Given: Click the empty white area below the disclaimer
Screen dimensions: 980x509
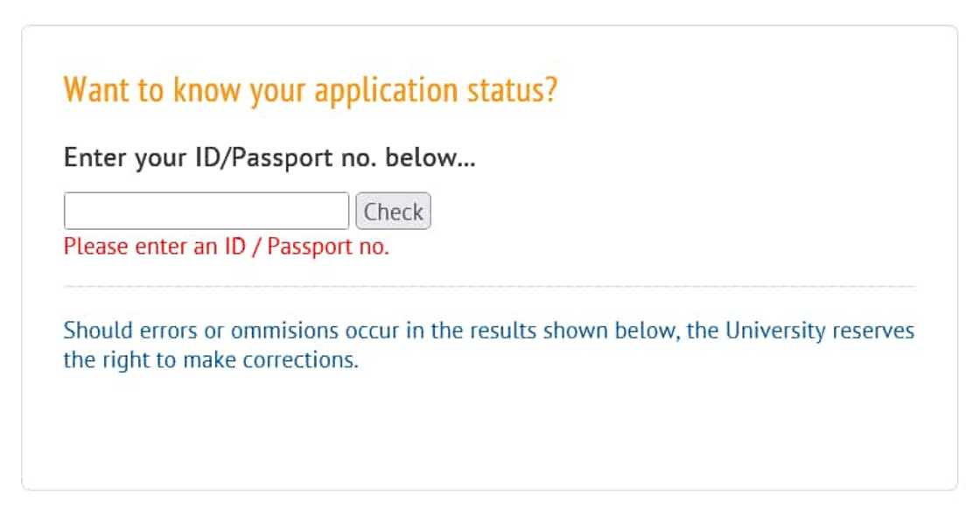Looking at the screenshot, I should click(488, 429).
